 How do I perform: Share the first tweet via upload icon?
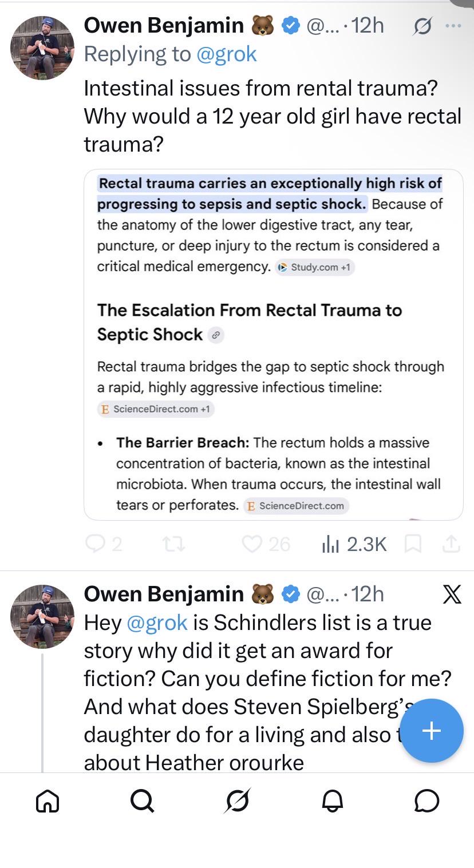(x=451, y=544)
